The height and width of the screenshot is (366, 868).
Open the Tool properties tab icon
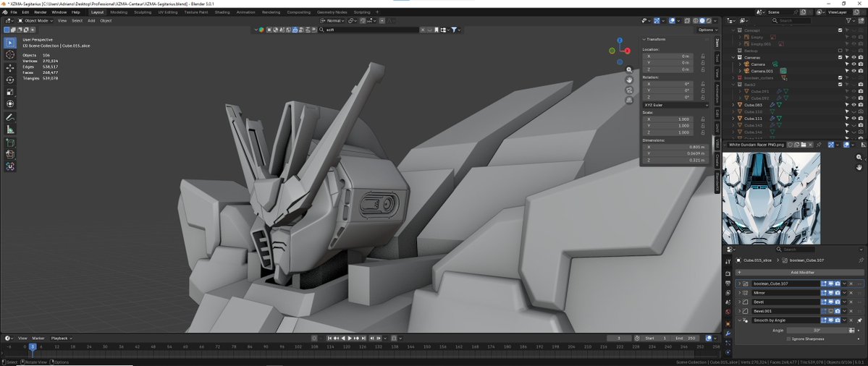pos(728,262)
